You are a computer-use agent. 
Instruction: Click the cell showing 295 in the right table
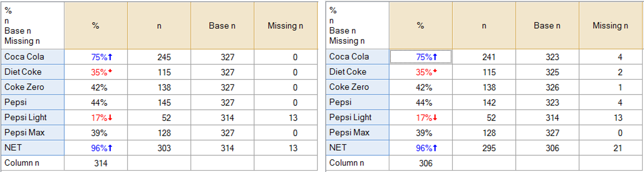point(489,148)
